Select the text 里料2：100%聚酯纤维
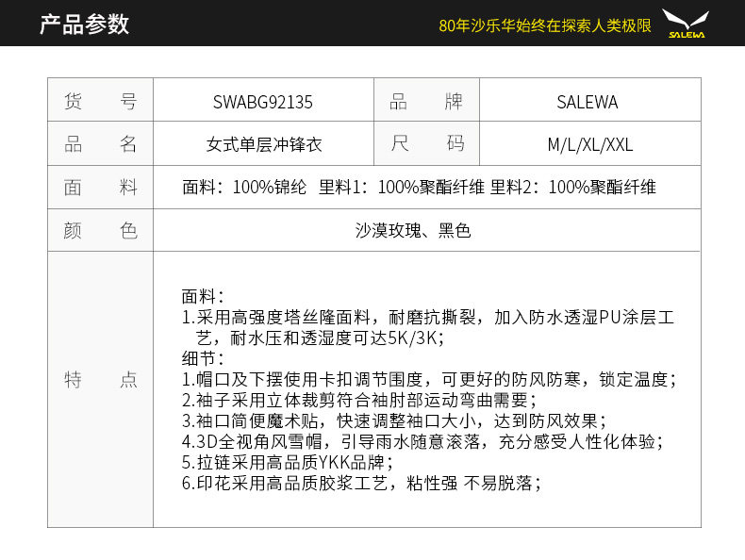The image size is (745, 560). click(x=573, y=188)
